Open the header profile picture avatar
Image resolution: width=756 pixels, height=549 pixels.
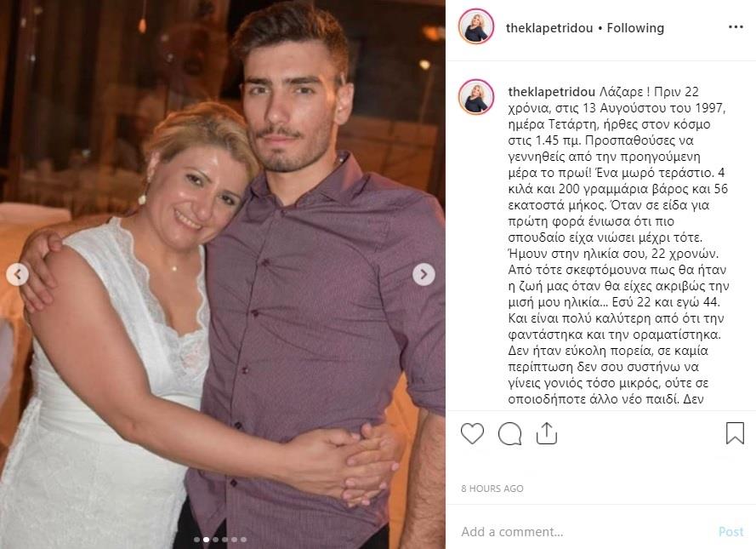[476, 26]
